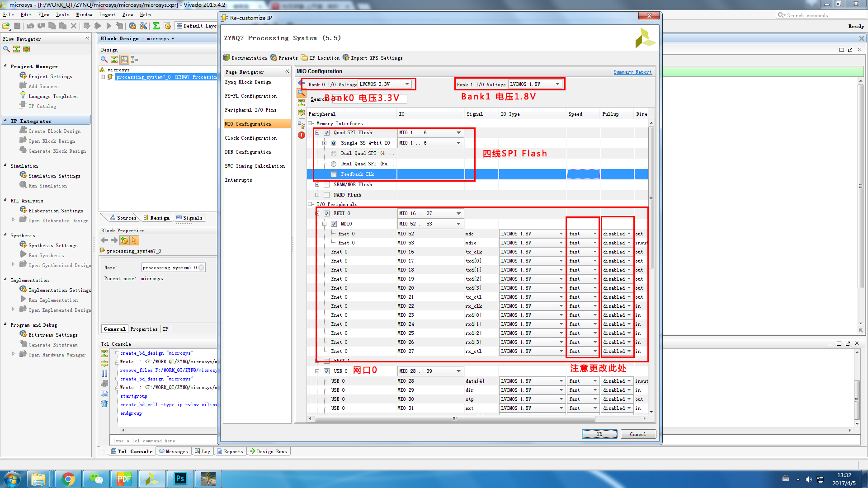Open Chrome from the Windows taskbar
The image size is (868, 488).
pyautogui.click(x=68, y=479)
